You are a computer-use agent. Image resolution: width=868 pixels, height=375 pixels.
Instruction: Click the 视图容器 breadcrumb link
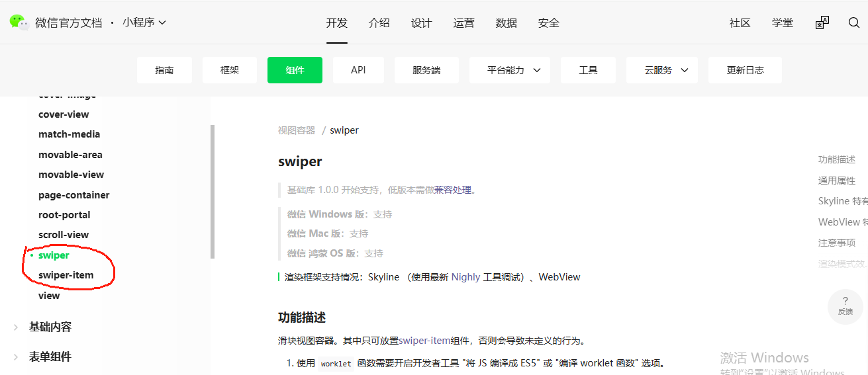pyautogui.click(x=297, y=130)
